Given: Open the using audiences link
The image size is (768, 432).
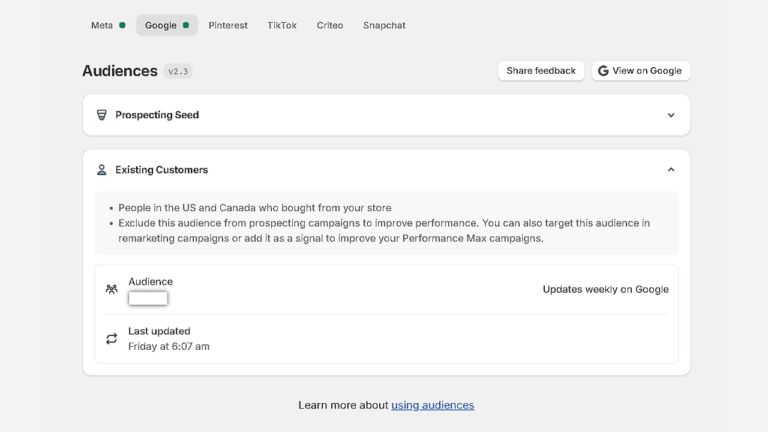Looking at the screenshot, I should tap(432, 405).
